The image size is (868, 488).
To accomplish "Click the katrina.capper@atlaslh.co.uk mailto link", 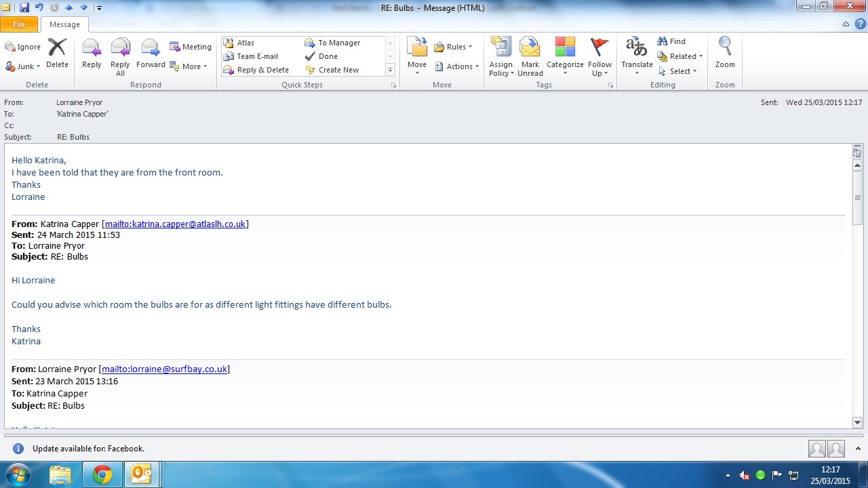I will point(175,224).
